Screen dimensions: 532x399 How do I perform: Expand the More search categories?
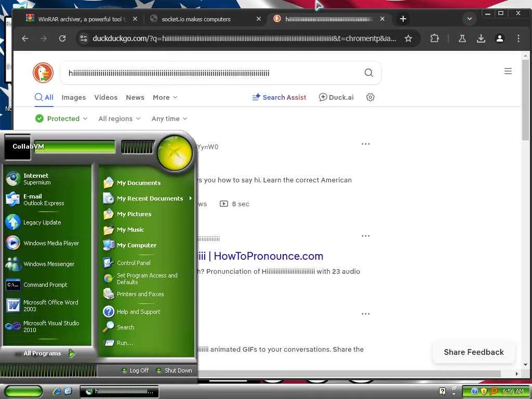165,97
